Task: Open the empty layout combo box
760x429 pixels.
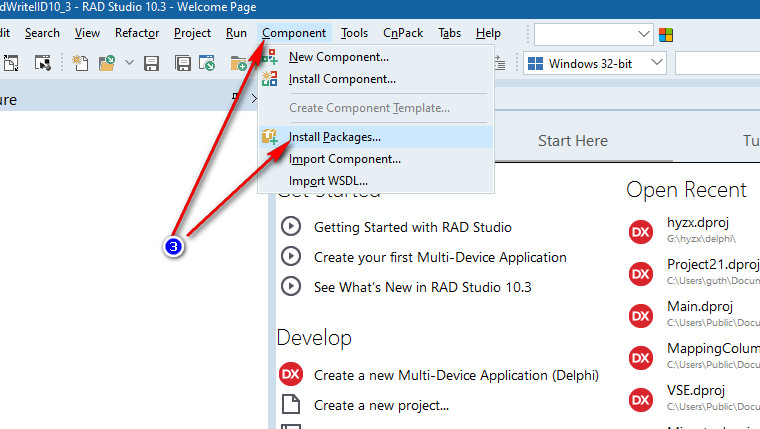Action: tap(593, 34)
